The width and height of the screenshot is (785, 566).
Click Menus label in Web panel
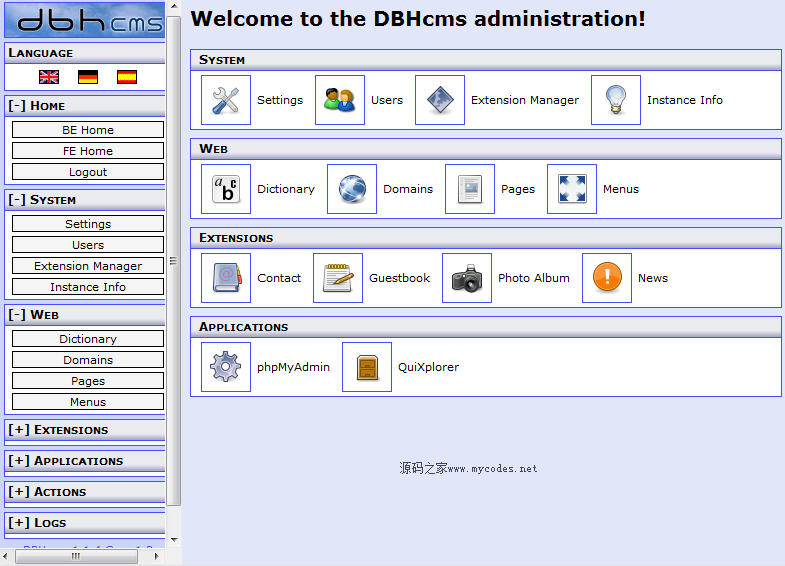(x=621, y=189)
